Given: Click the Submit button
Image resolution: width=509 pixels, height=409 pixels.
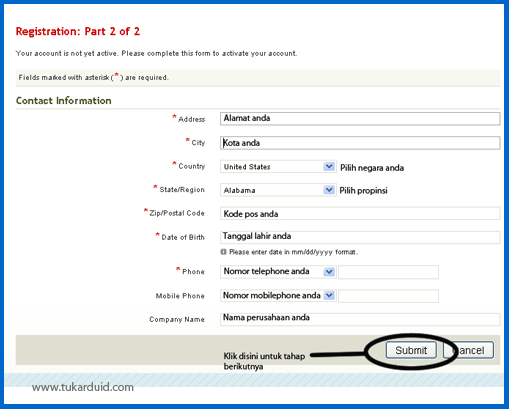Looking at the screenshot, I should tap(411, 350).
